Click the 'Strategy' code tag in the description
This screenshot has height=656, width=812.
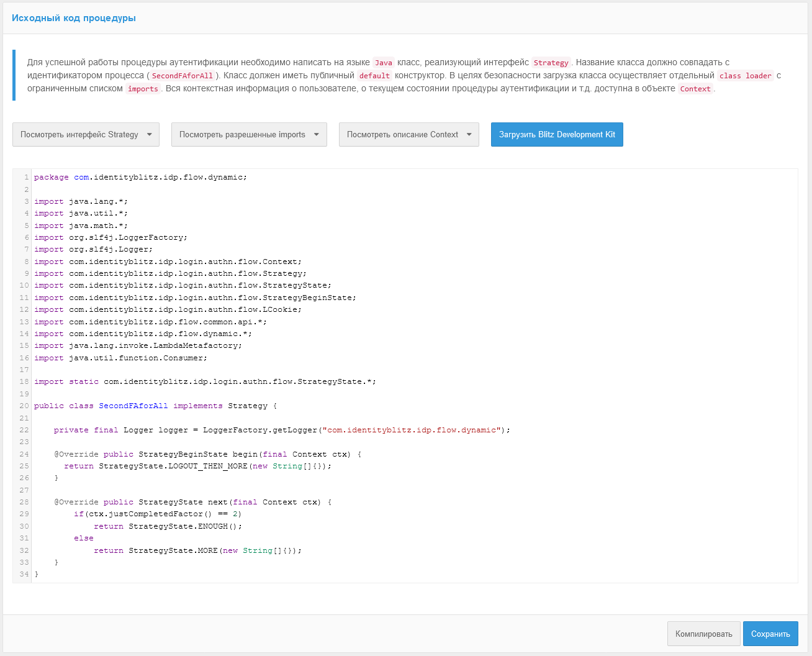point(551,63)
